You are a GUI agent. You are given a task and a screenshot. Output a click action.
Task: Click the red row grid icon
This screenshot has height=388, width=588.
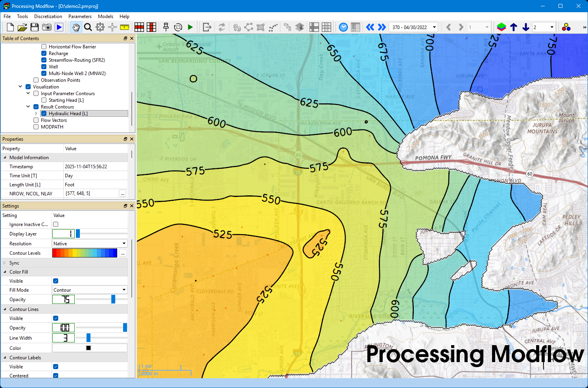[139, 27]
